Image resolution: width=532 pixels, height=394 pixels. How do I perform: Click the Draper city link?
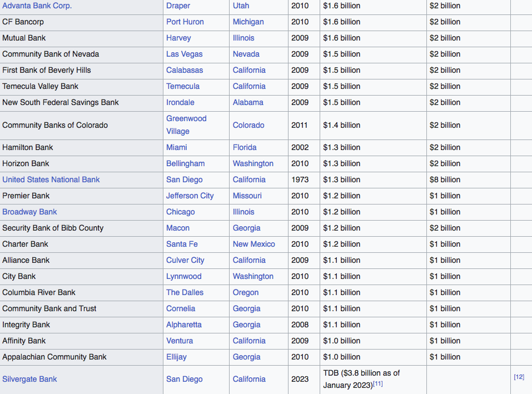coord(178,6)
